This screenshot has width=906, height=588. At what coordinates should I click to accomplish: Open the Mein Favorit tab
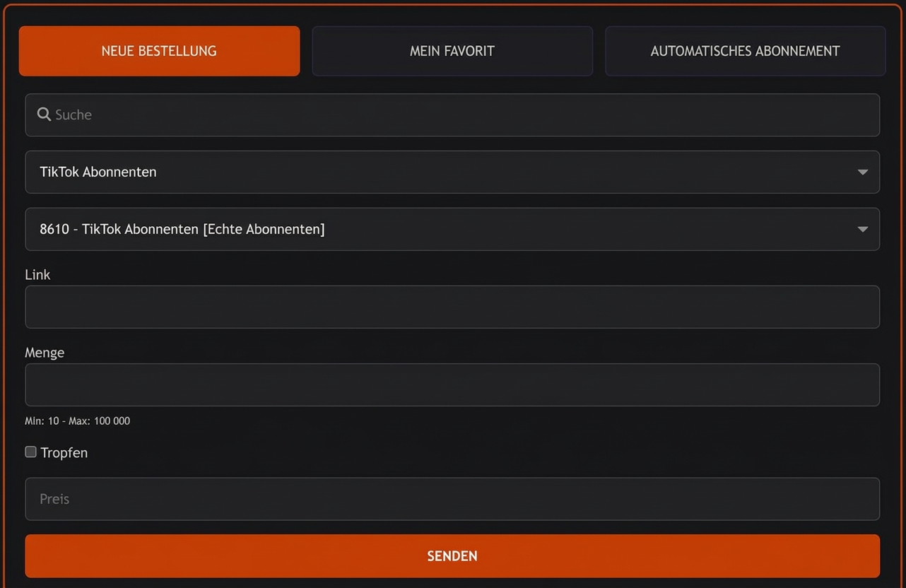pos(452,51)
